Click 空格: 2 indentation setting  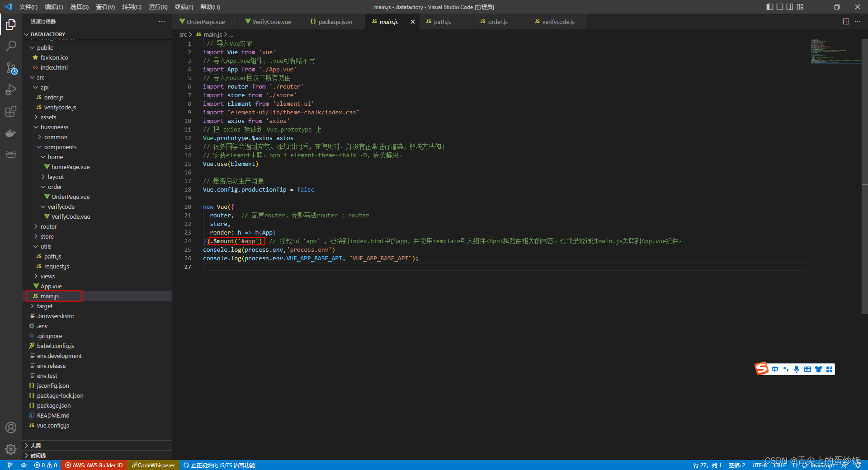coord(736,465)
